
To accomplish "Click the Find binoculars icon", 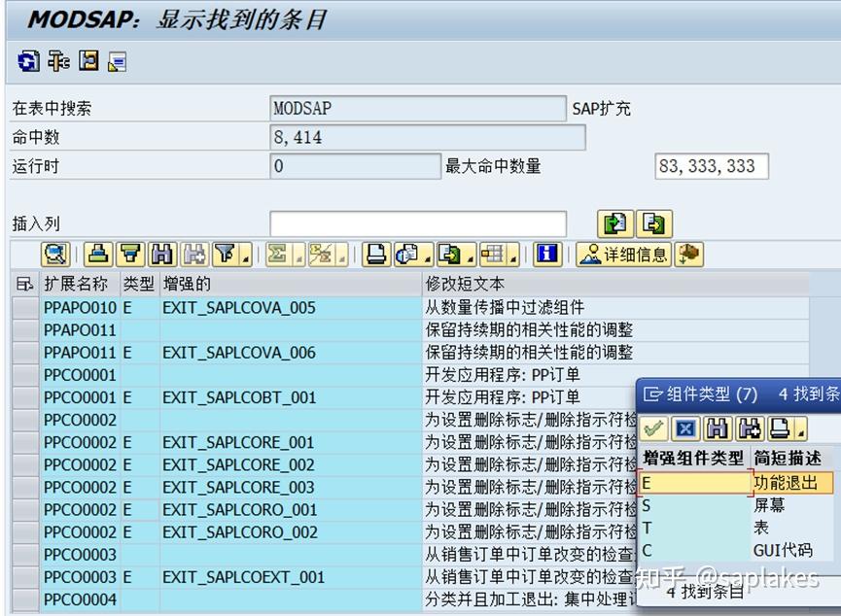I will 162,256.
